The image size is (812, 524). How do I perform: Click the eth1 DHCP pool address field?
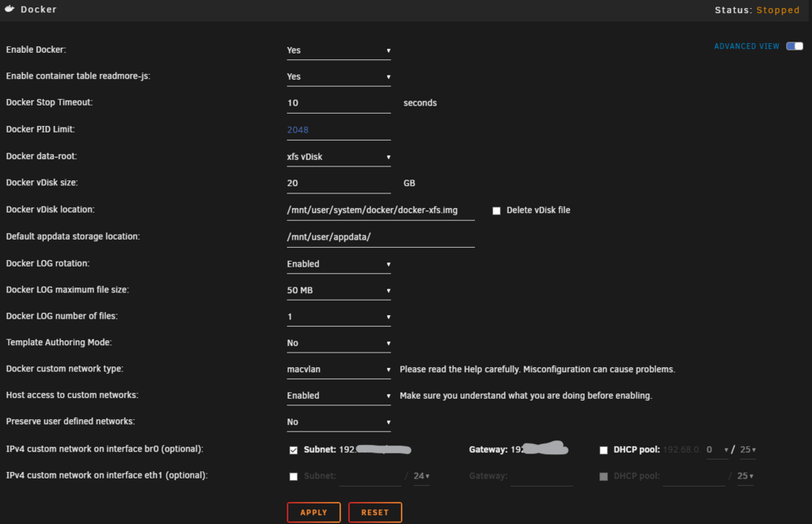pos(694,476)
